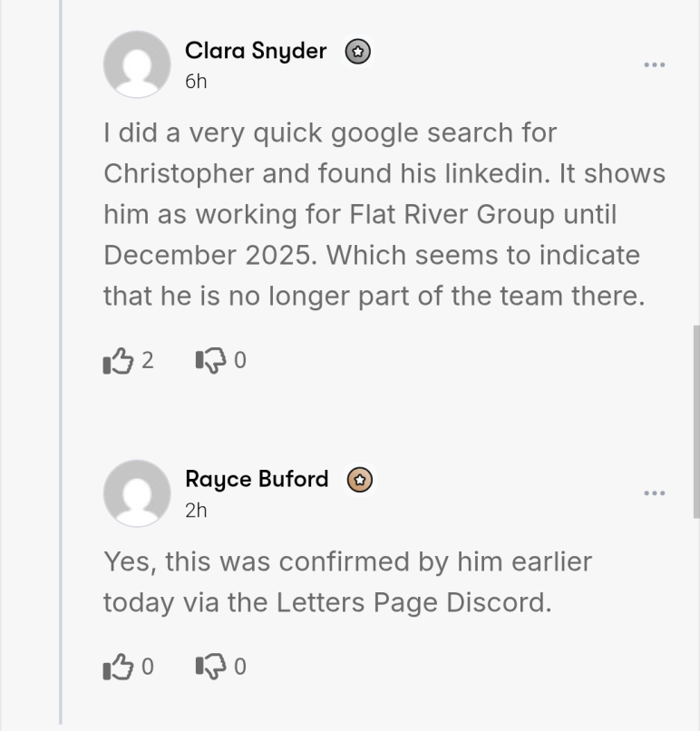The image size is (700, 731).
Task: Click the vertical scrollbar on the right
Action: pyautogui.click(x=695, y=422)
